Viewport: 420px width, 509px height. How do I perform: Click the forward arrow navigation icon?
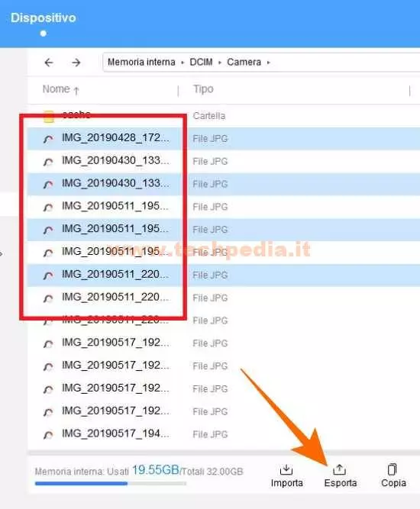coord(76,63)
